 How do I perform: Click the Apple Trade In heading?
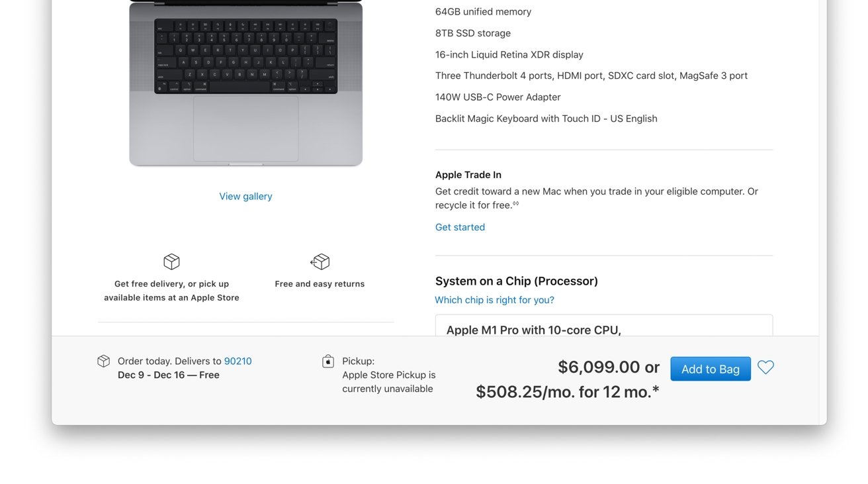pos(468,175)
